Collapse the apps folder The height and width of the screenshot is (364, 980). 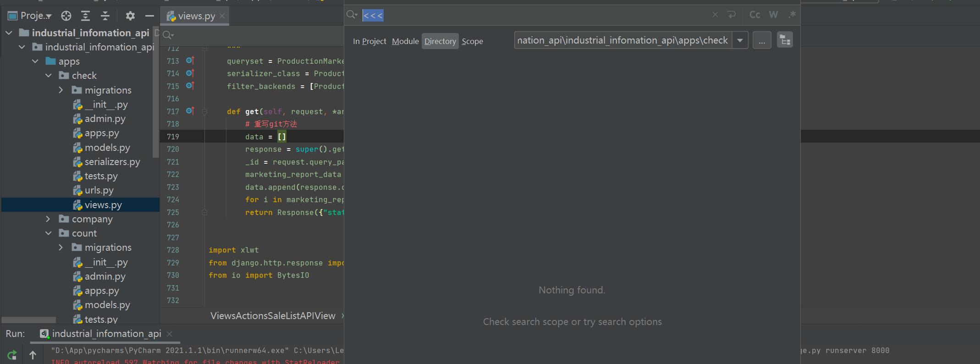coord(35,61)
